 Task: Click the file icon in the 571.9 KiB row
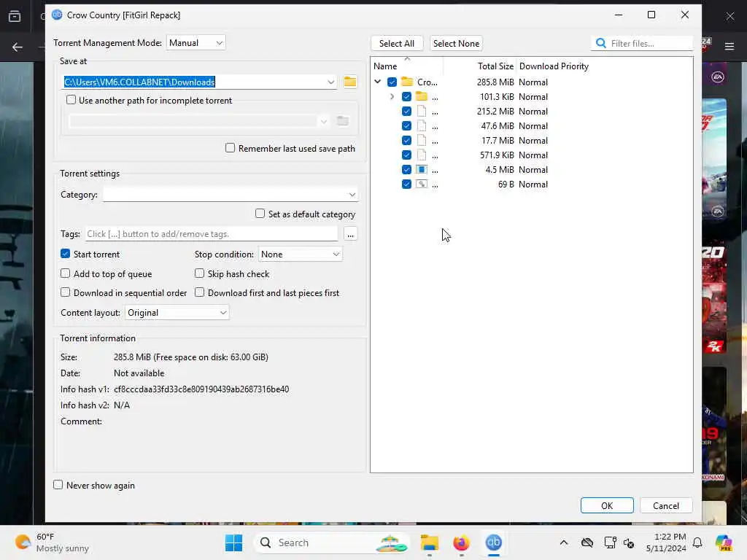tap(422, 155)
